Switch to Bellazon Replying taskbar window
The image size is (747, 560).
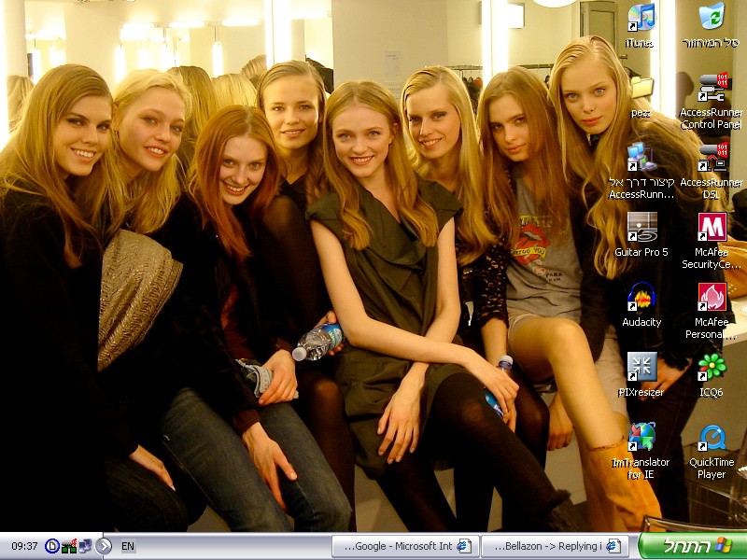click(555, 546)
